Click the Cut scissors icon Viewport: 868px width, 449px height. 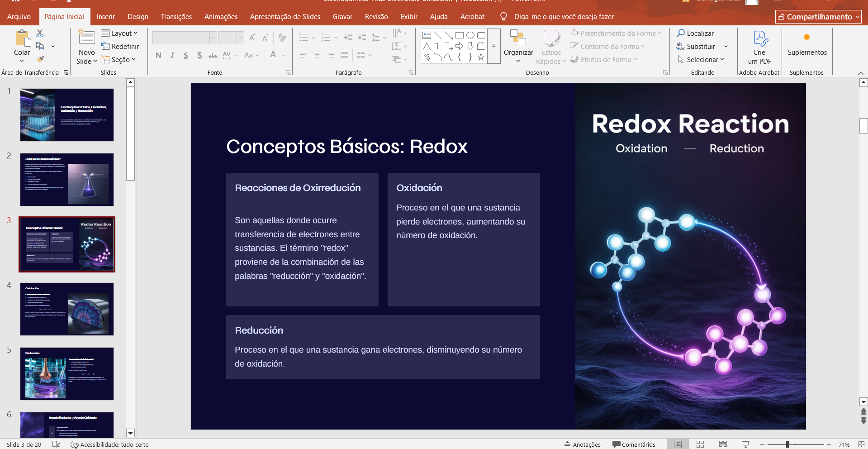coord(40,33)
